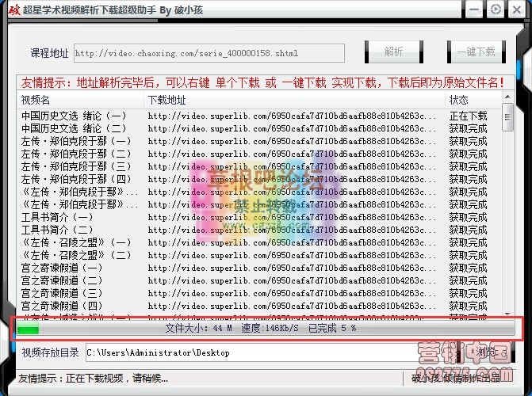Screen dimensions: 532x396
Task: Focus the 视频存放目录 save path field
Action: [x=270, y=352]
